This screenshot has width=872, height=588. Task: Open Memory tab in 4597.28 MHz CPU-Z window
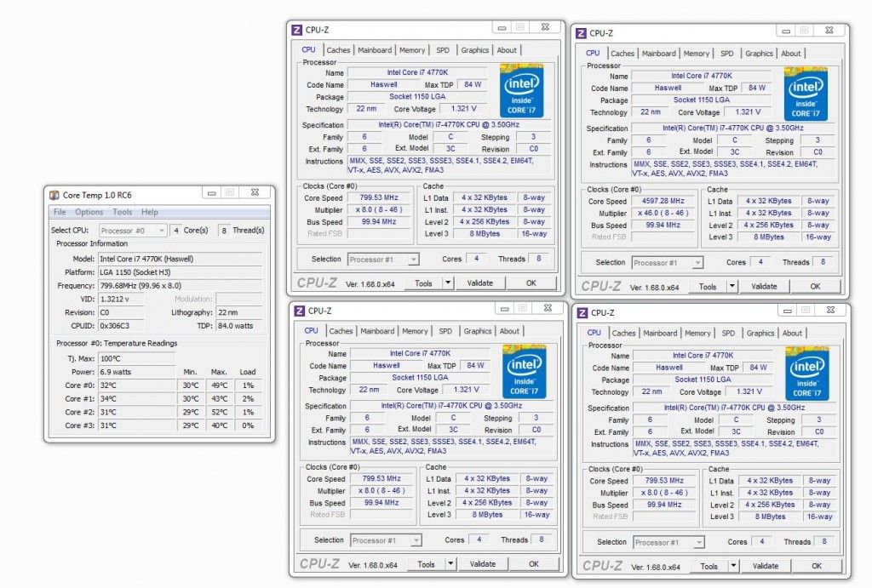click(697, 54)
